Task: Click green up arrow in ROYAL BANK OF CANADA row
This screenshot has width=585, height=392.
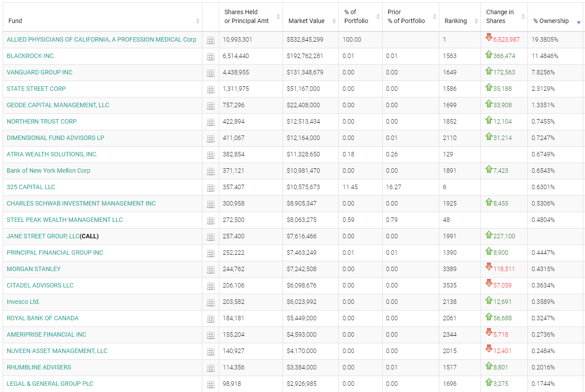Action: (489, 316)
